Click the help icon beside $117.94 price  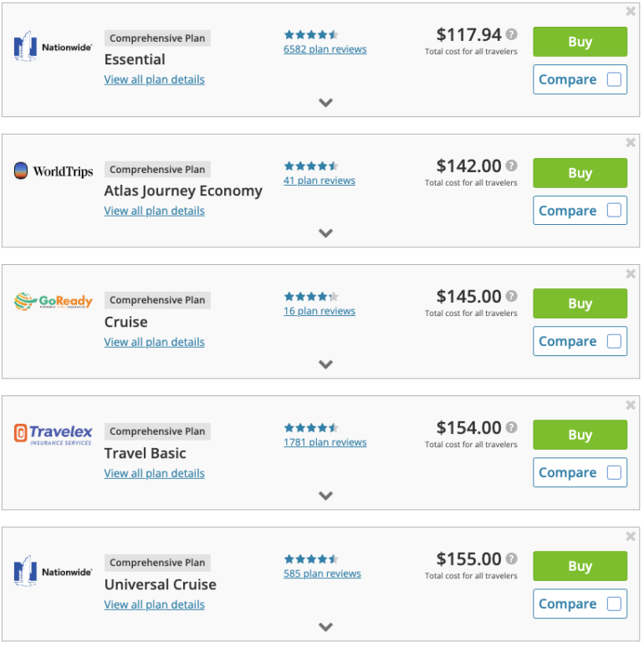512,35
